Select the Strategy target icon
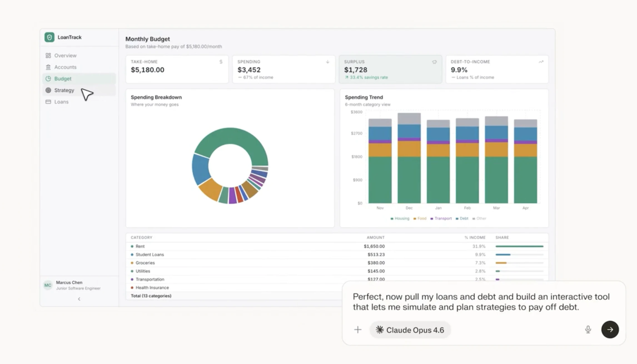This screenshot has height=364, width=637. coord(48,90)
